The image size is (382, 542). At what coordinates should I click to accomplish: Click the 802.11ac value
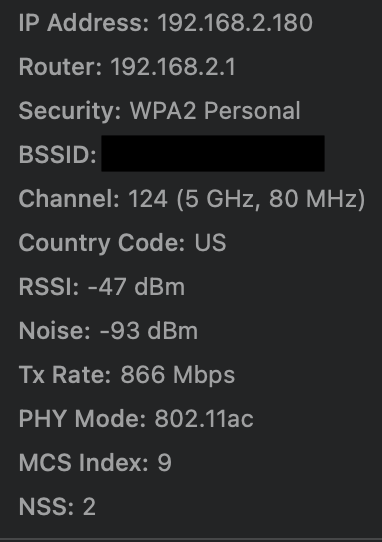(204, 419)
